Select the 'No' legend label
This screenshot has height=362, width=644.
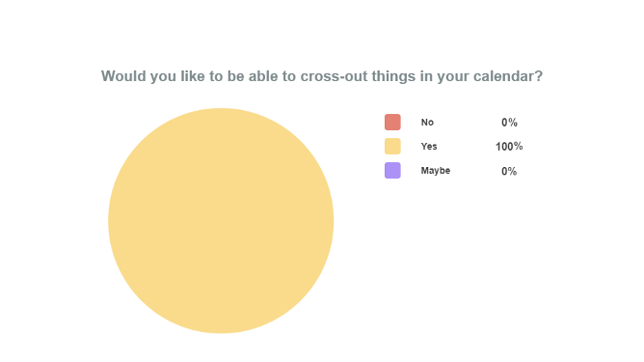tap(427, 123)
